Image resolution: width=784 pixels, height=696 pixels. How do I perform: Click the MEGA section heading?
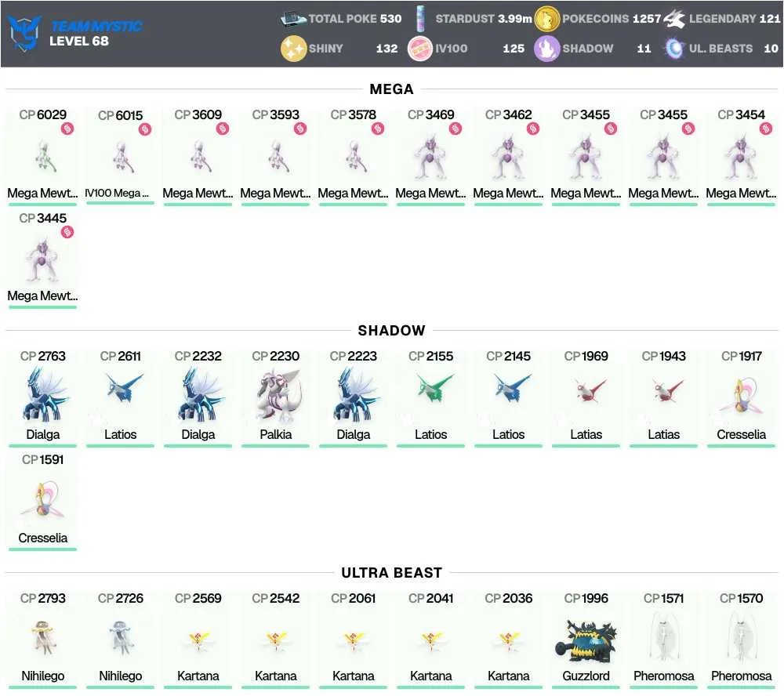tap(392, 89)
